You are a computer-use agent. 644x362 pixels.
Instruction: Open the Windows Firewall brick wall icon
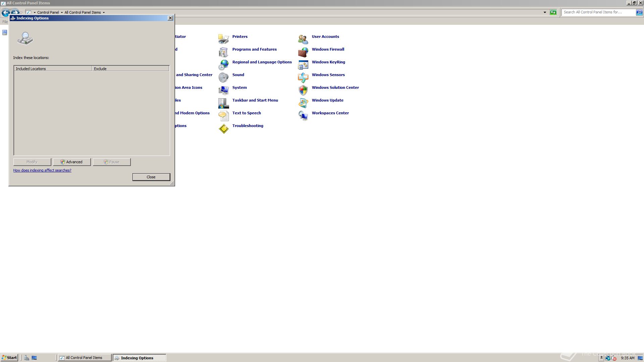tap(303, 52)
